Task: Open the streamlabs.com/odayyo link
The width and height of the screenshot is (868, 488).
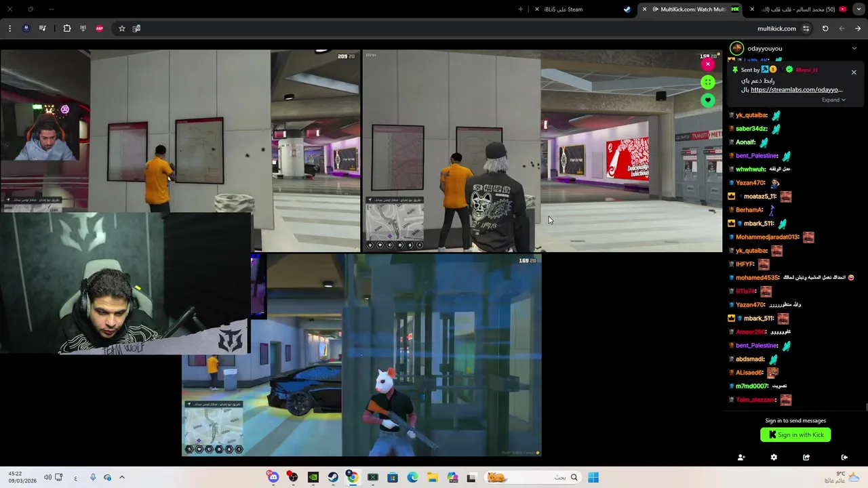Action: pos(797,89)
